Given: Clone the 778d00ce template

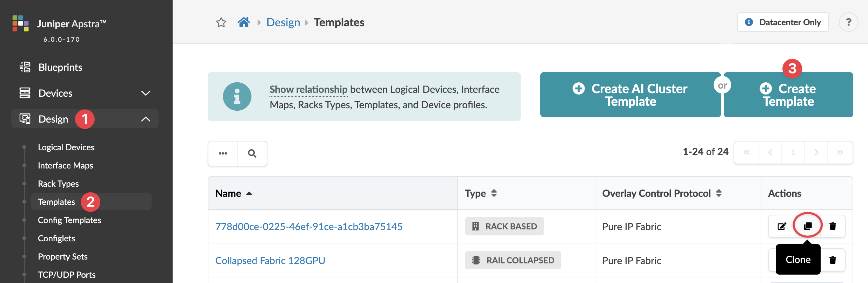Looking at the screenshot, I should point(808,226).
